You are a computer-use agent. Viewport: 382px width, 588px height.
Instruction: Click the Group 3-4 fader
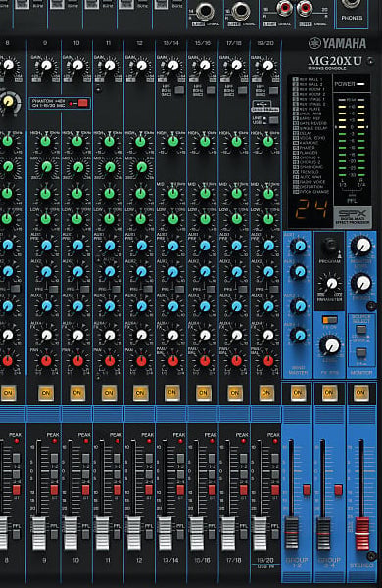click(x=323, y=533)
